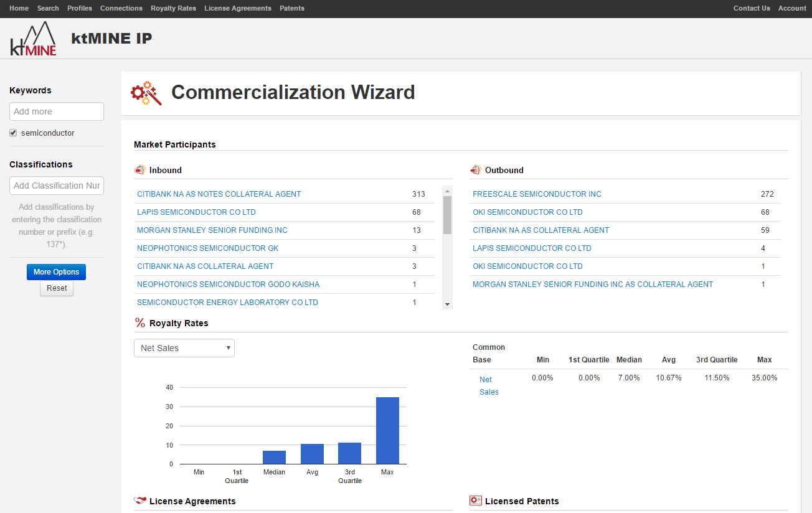Open Patents in the top menu

(292, 8)
